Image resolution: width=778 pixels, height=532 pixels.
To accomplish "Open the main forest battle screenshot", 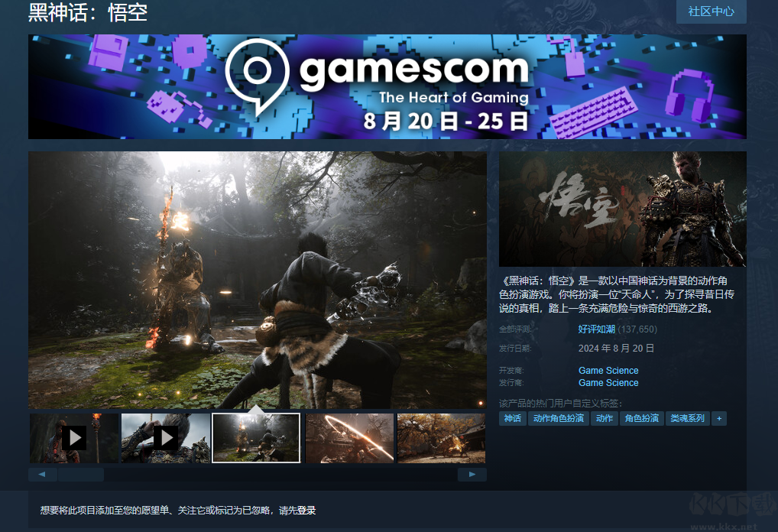I will (257, 280).
